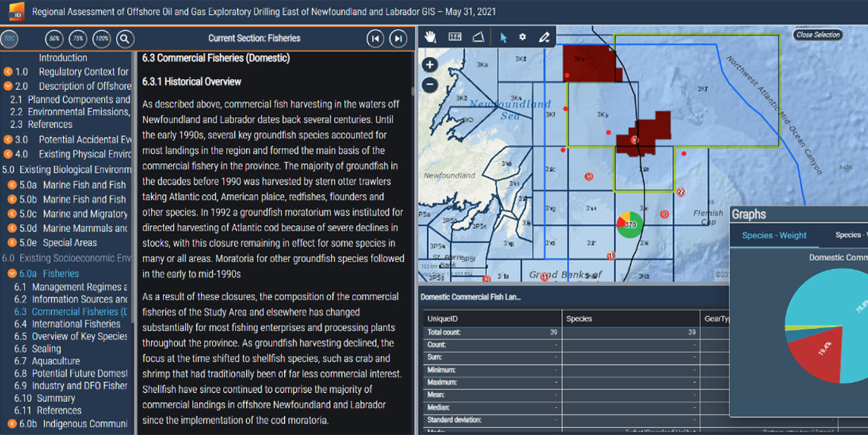868x435 pixels.
Task: Click the Close Selection button
Action: (817, 35)
